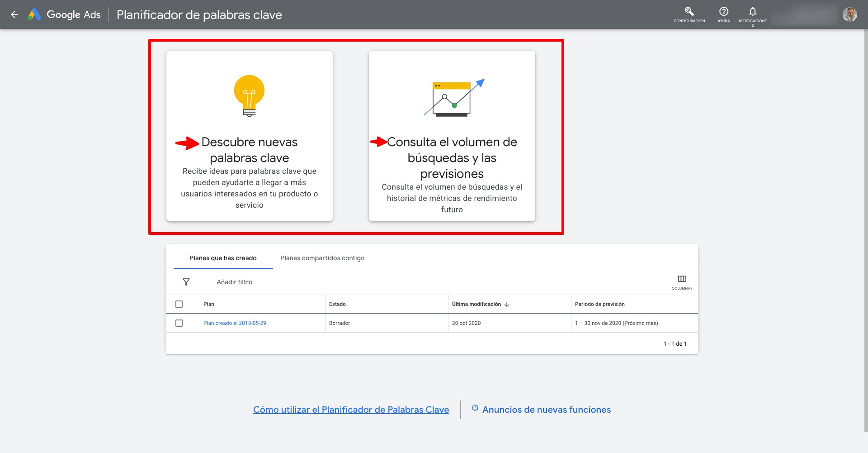Toggle the select-all plans checkbox

(179, 304)
